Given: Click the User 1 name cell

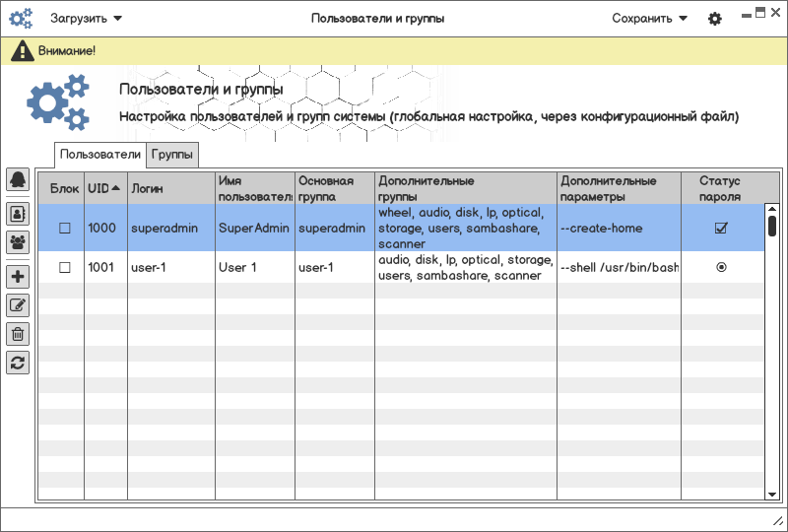Looking at the screenshot, I should (x=255, y=267).
